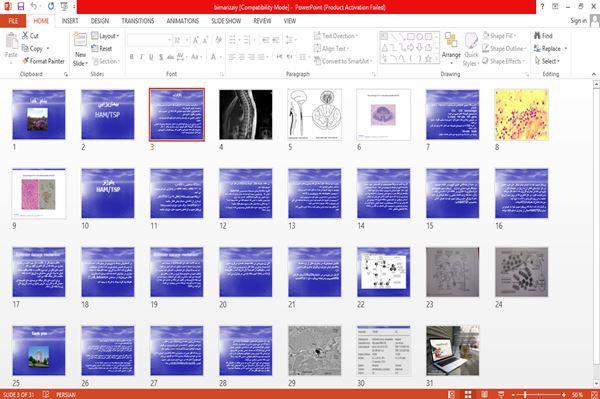
Task: Adjust the zoom slider in status bar
Action: click(x=525, y=394)
